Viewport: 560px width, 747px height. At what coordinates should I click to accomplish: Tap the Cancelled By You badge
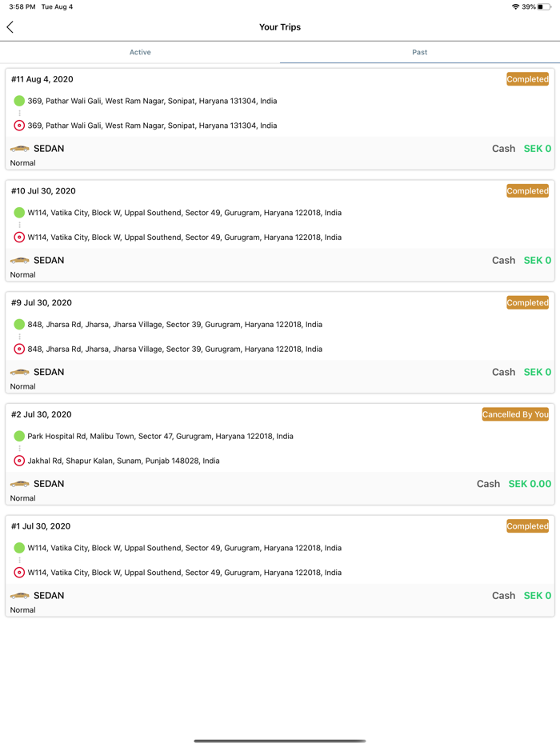point(515,414)
